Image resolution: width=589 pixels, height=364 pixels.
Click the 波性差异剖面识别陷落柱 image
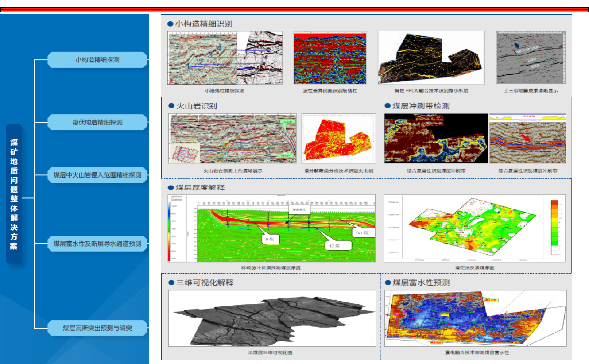point(329,58)
